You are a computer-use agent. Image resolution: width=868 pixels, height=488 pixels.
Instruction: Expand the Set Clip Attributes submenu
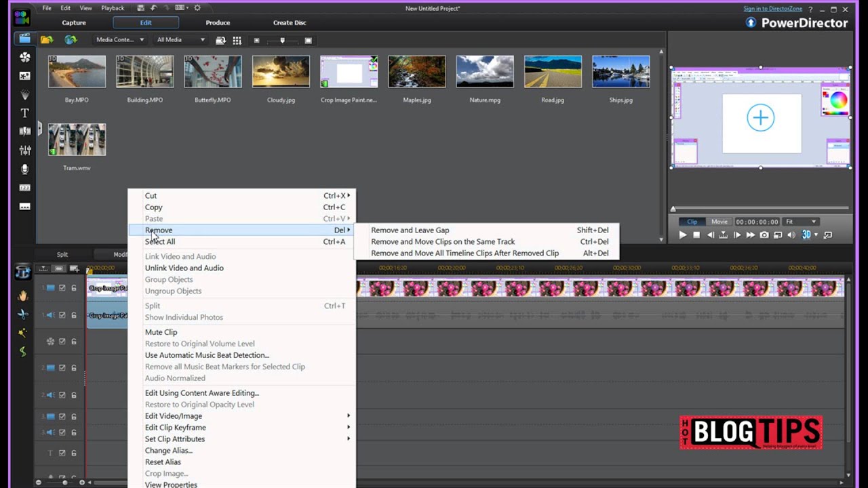(241, 439)
